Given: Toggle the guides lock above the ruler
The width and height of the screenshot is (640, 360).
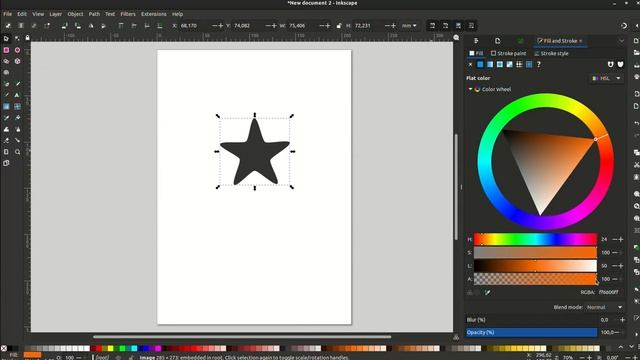Looking at the screenshot, I should coord(27,38).
